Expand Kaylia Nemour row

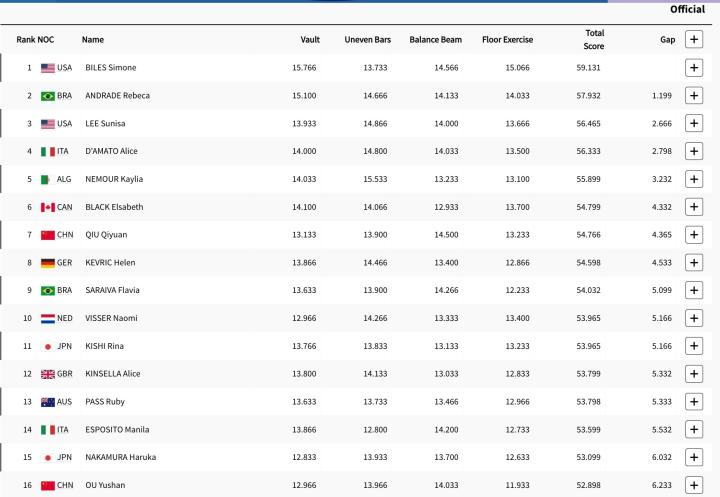pos(692,179)
